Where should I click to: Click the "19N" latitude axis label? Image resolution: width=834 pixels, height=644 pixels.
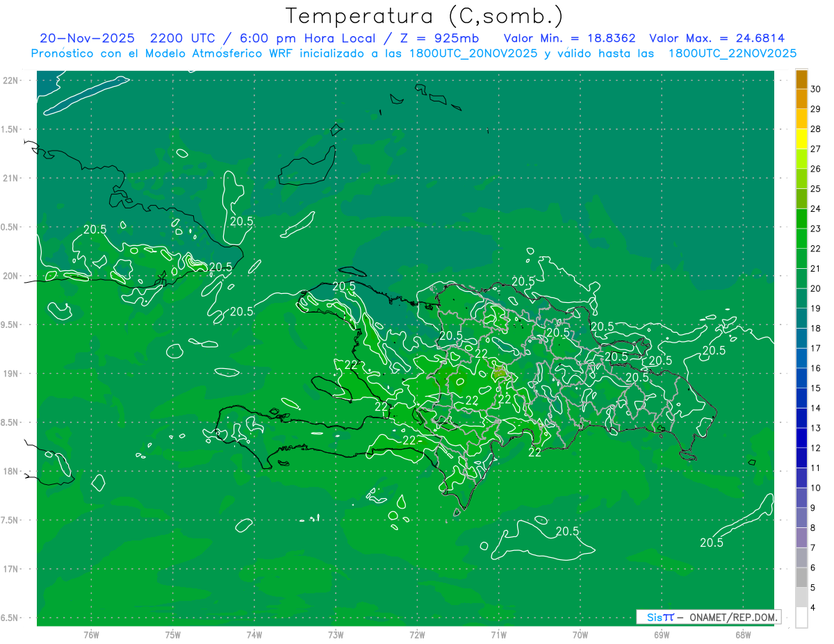[9, 373]
